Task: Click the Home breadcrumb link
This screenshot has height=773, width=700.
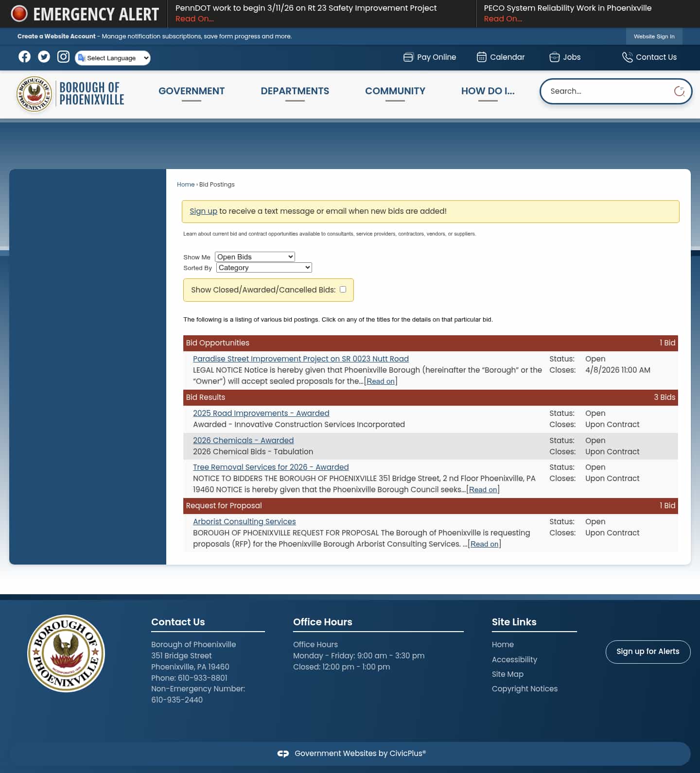Action: coord(186,185)
